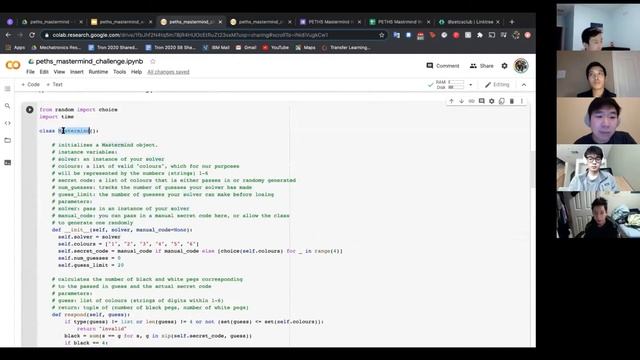Open the Edit menu

click(x=44, y=72)
